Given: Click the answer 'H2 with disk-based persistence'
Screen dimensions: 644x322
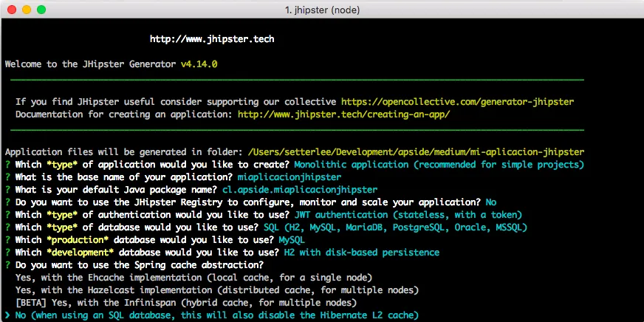Looking at the screenshot, I should pyautogui.click(x=362, y=253).
